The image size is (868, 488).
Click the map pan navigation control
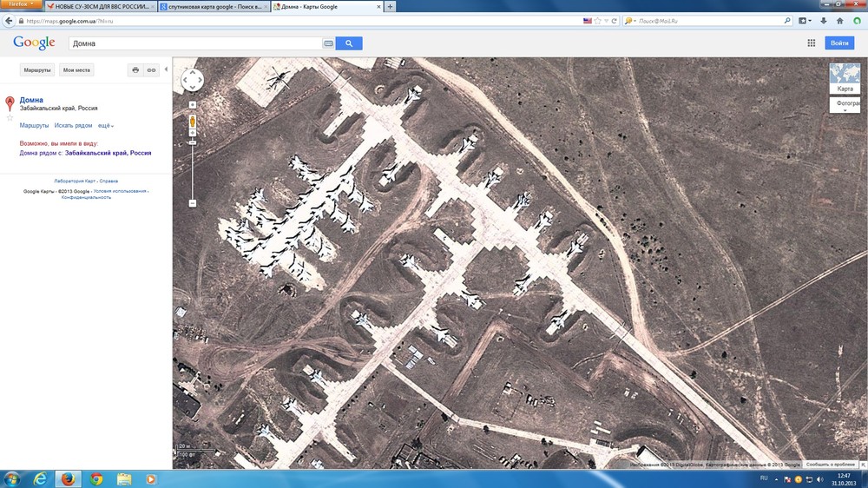coord(192,80)
